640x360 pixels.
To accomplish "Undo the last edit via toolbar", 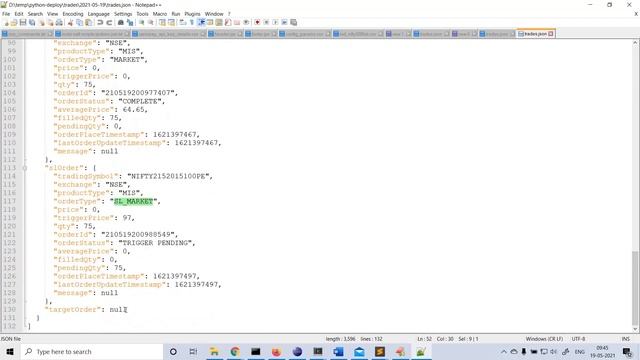I will click(x=100, y=22).
